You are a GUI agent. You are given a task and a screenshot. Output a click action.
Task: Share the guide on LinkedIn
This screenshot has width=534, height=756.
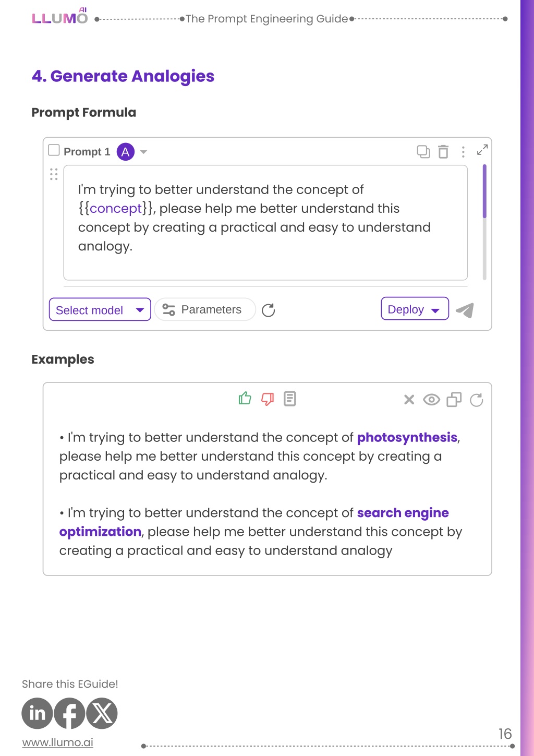tap(37, 713)
